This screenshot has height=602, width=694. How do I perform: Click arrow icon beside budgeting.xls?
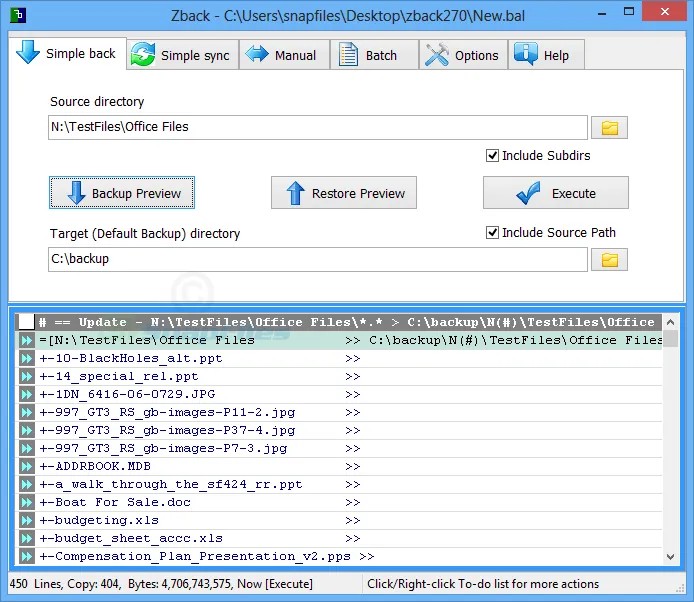27,521
